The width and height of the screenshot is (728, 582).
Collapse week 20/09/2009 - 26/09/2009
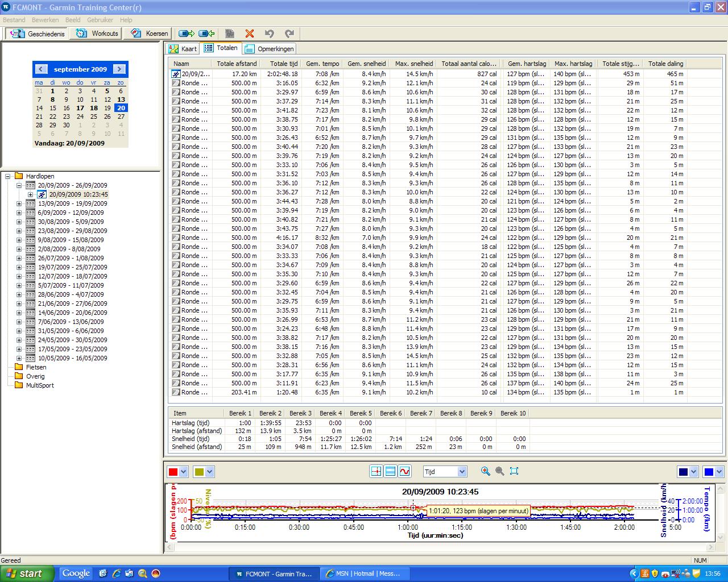[x=19, y=185]
